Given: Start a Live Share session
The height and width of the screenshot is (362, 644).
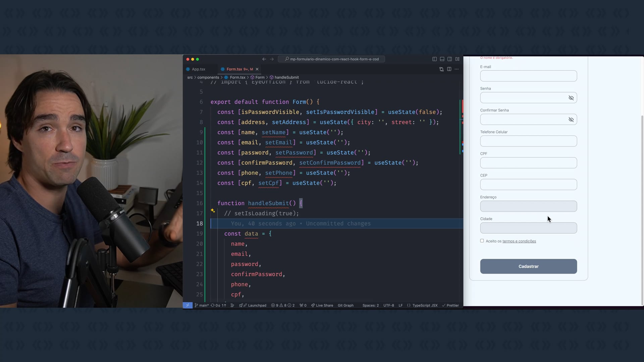Looking at the screenshot, I should click(x=322, y=305).
